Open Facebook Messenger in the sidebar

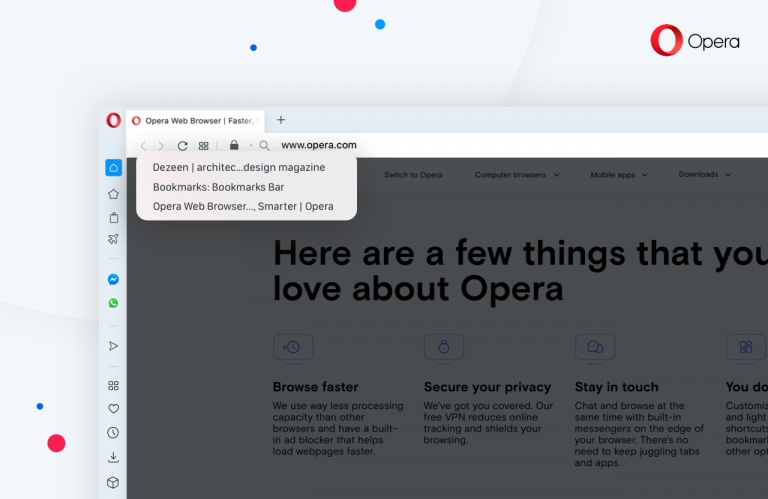click(113, 280)
